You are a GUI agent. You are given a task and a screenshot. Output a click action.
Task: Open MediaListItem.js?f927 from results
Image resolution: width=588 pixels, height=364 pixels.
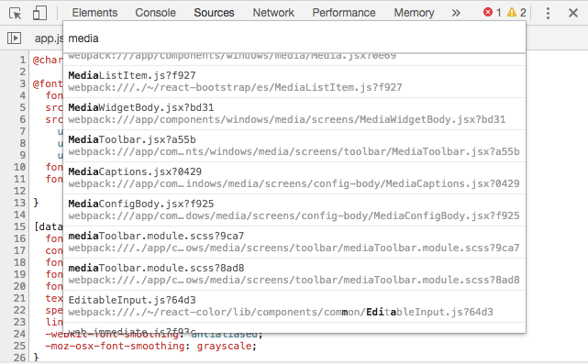[x=294, y=82]
